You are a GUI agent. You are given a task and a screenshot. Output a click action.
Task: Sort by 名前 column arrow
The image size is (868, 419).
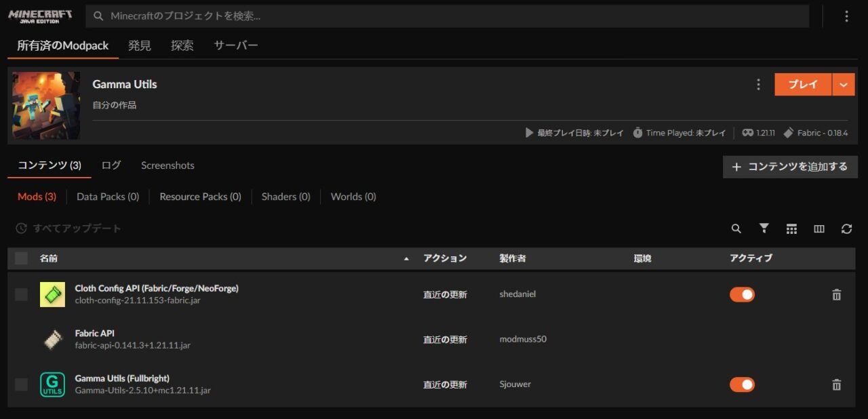click(x=406, y=259)
